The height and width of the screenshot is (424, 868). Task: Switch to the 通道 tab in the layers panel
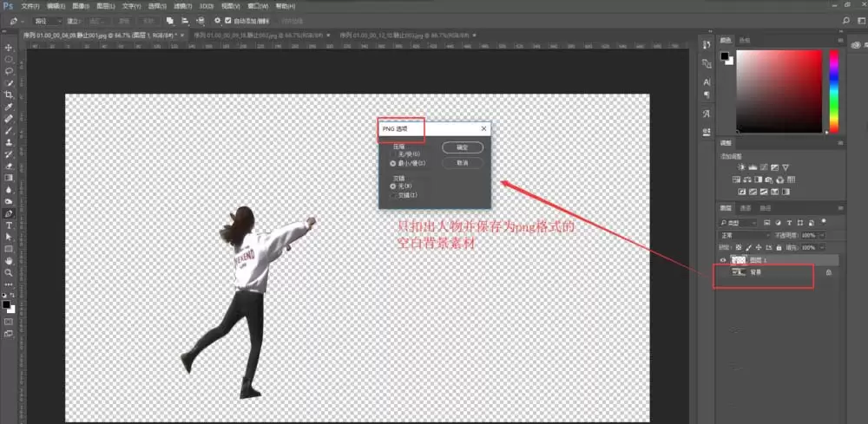[x=746, y=208]
